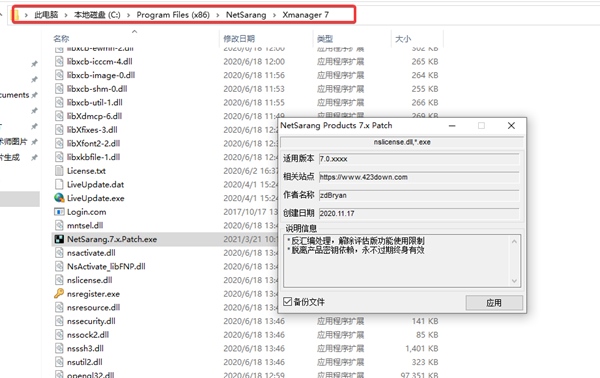The image size is (600, 378).
Task: Click the libxkbfile-1.dll file icon
Action: [59, 157]
